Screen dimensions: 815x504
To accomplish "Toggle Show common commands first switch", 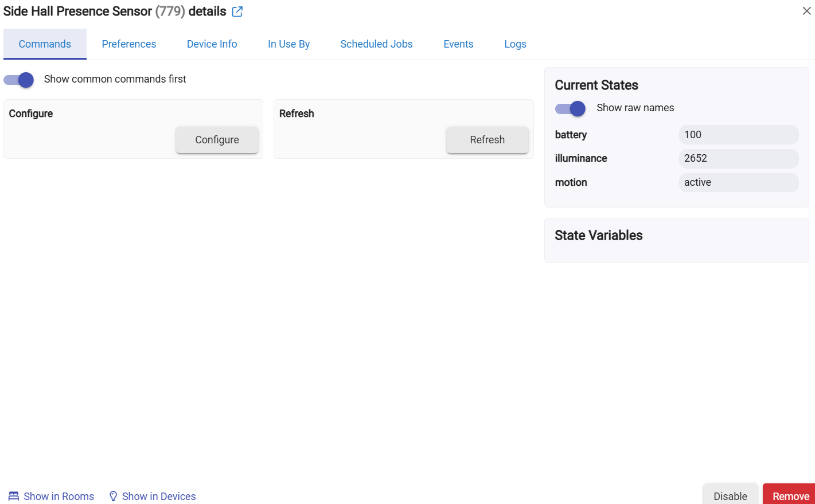I will click(x=19, y=80).
